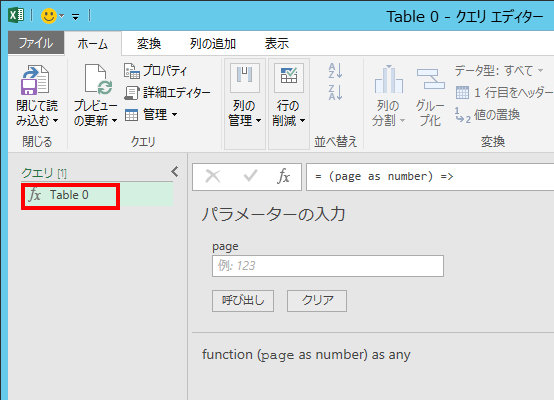Focus the page parameter input field
This screenshot has width=554, height=400.
(x=328, y=266)
